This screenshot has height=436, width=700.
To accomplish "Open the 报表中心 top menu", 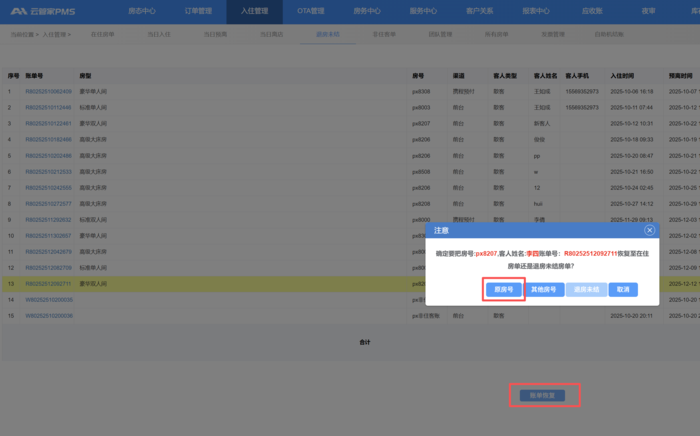I will tap(536, 11).
